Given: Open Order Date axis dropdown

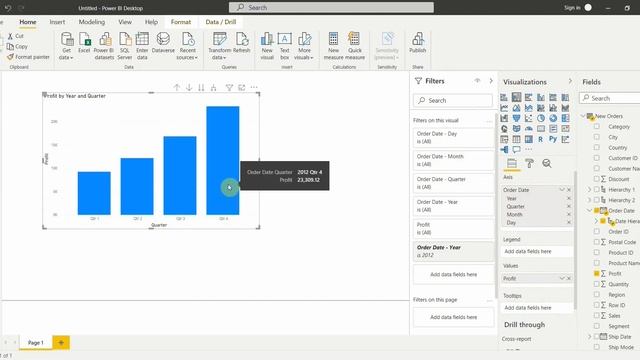Looking at the screenshot, I should point(562,190).
